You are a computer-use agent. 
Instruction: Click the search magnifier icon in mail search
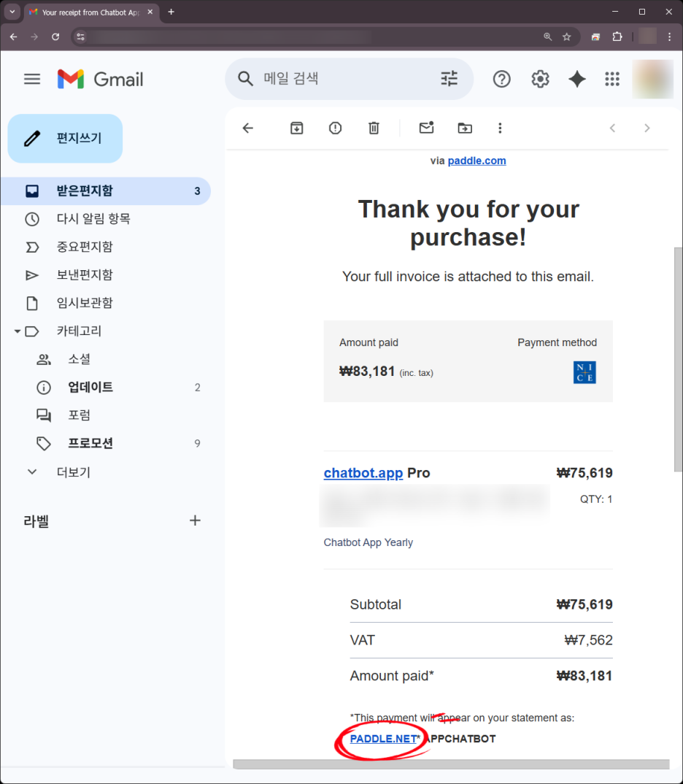point(245,79)
